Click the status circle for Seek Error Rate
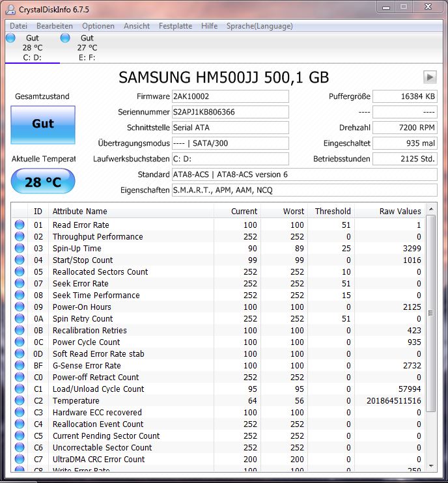The width and height of the screenshot is (448, 483). point(20,283)
